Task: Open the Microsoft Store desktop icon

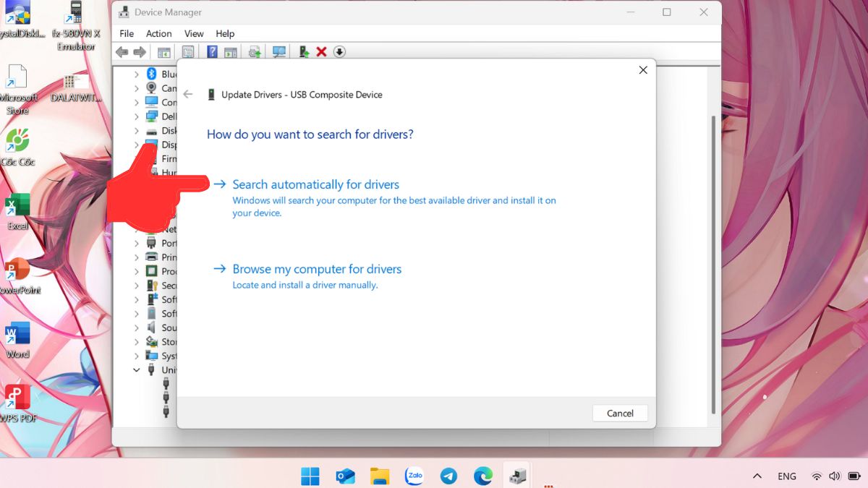Action: coord(17,89)
